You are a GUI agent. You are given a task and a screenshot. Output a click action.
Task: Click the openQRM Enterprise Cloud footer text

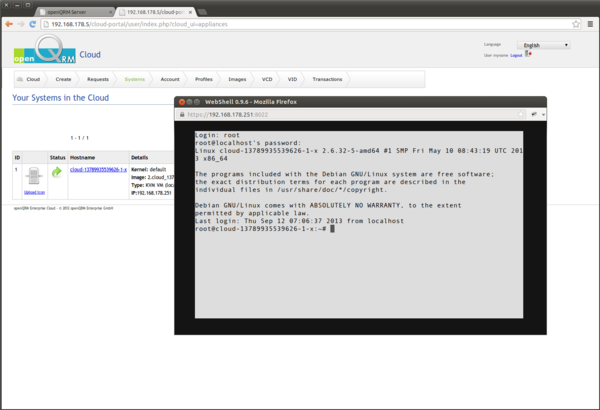point(64,208)
